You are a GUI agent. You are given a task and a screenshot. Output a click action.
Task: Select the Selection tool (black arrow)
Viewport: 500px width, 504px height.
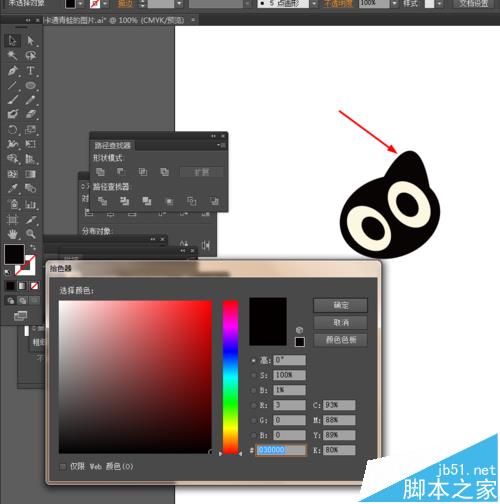coord(12,41)
